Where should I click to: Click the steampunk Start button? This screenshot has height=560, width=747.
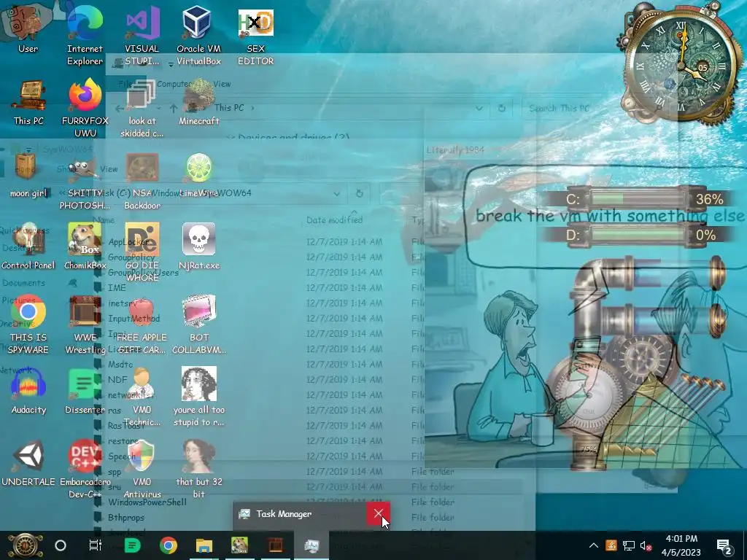25,545
